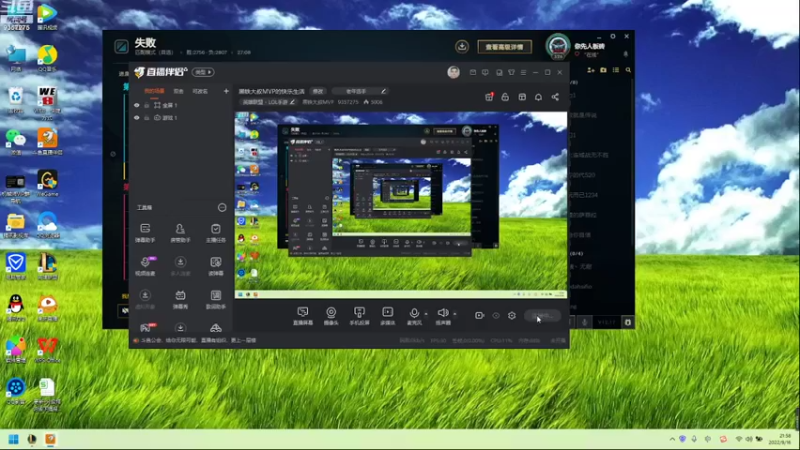
Task: Click the announcement text in status bar
Action: pyautogui.click(x=198, y=340)
